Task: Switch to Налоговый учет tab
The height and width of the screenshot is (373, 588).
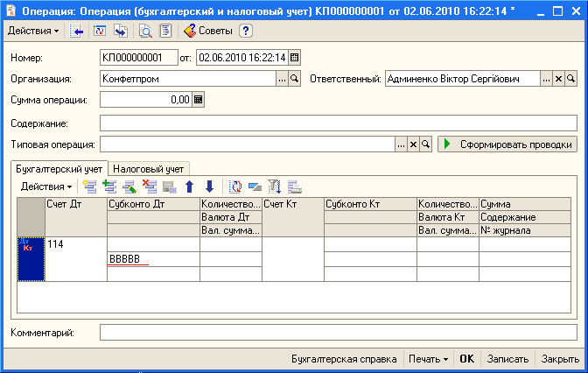Action: 149,169
